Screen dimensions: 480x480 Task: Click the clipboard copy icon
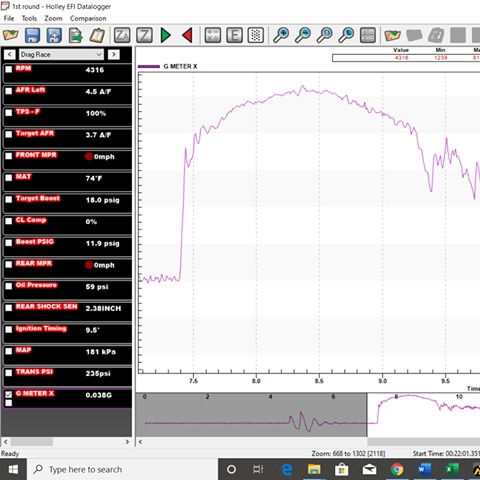click(x=97, y=35)
